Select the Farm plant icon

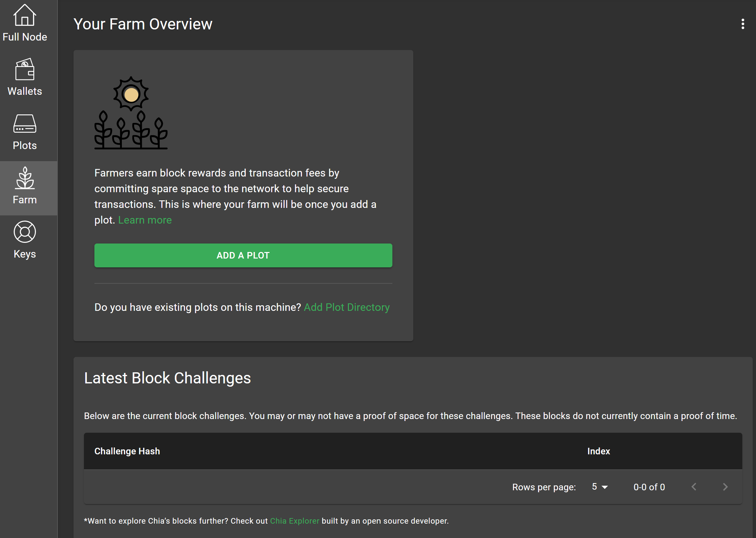point(25,178)
